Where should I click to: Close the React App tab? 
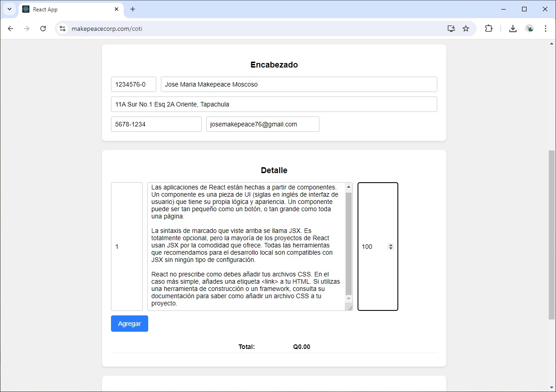tap(116, 9)
